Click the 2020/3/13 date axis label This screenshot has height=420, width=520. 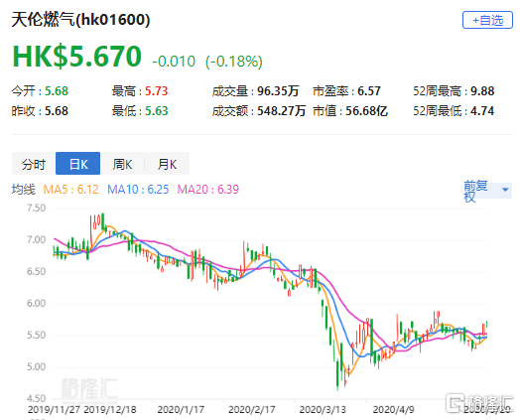tap(323, 409)
